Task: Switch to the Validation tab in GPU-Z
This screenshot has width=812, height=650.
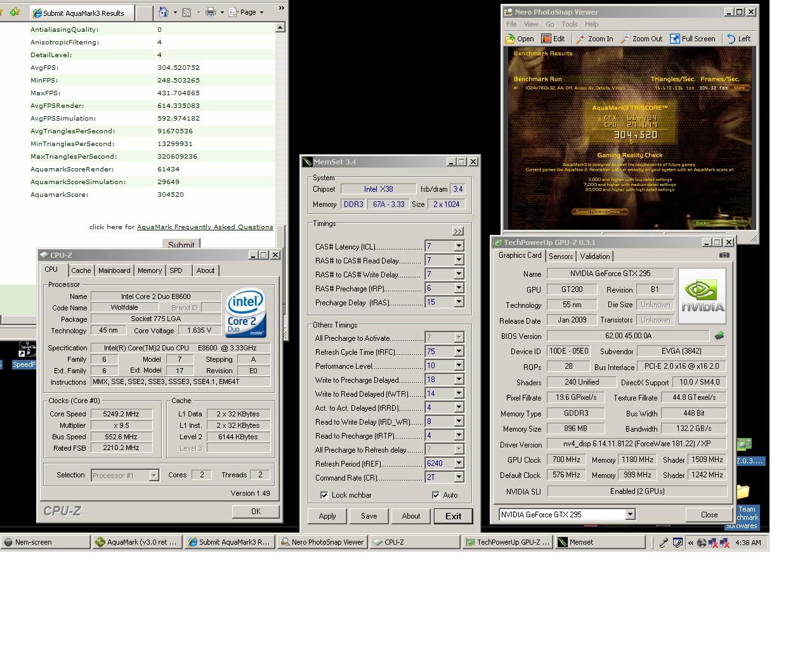Action: [595, 256]
